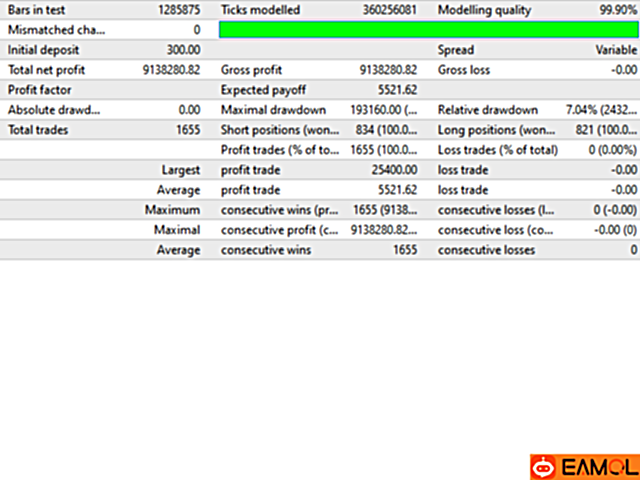Click the short positions value 834

(386, 130)
